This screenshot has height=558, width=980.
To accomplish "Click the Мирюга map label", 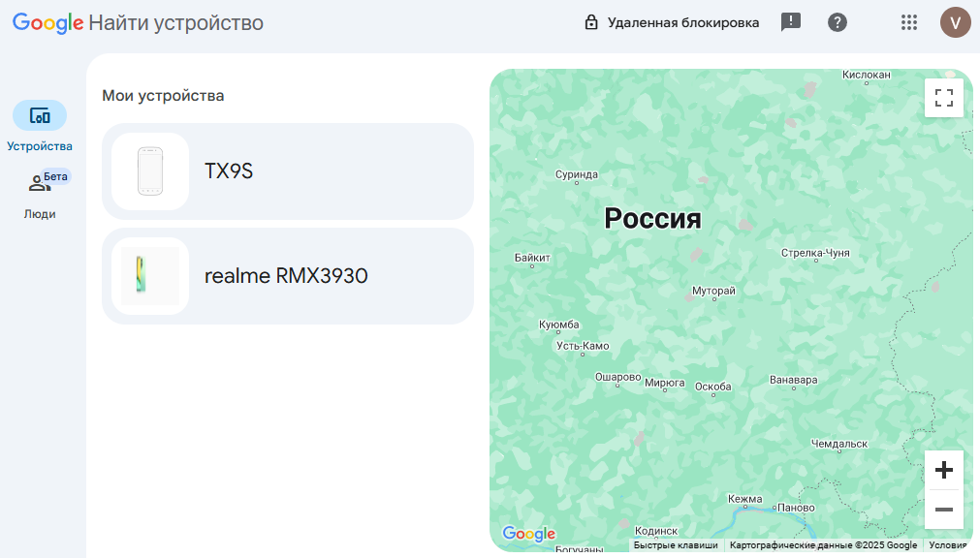I will click(664, 383).
